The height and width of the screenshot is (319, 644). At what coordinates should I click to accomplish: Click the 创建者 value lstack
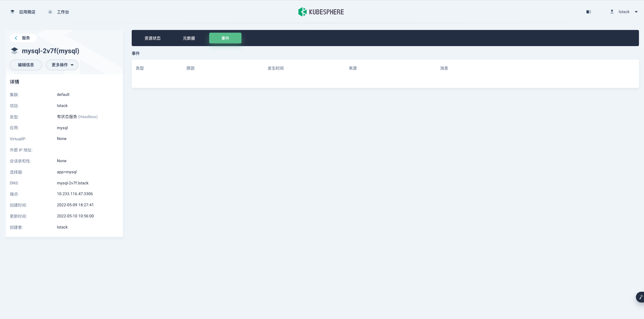[62, 227]
